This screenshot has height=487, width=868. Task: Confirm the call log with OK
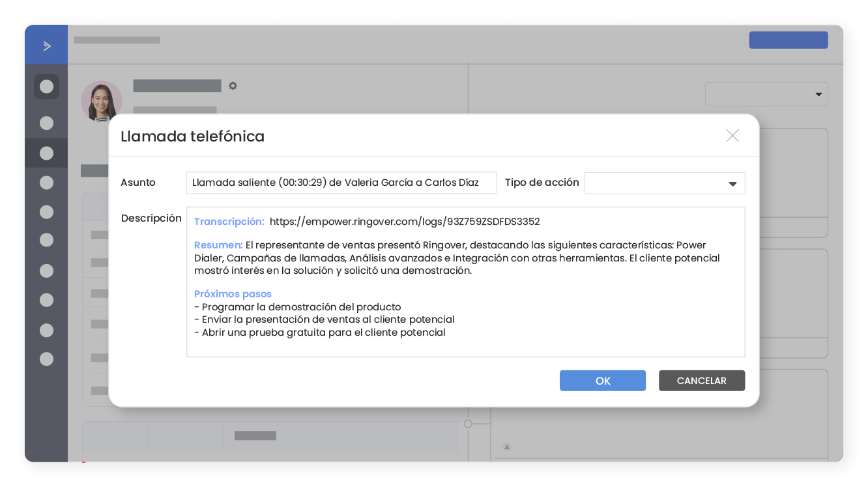click(x=602, y=380)
